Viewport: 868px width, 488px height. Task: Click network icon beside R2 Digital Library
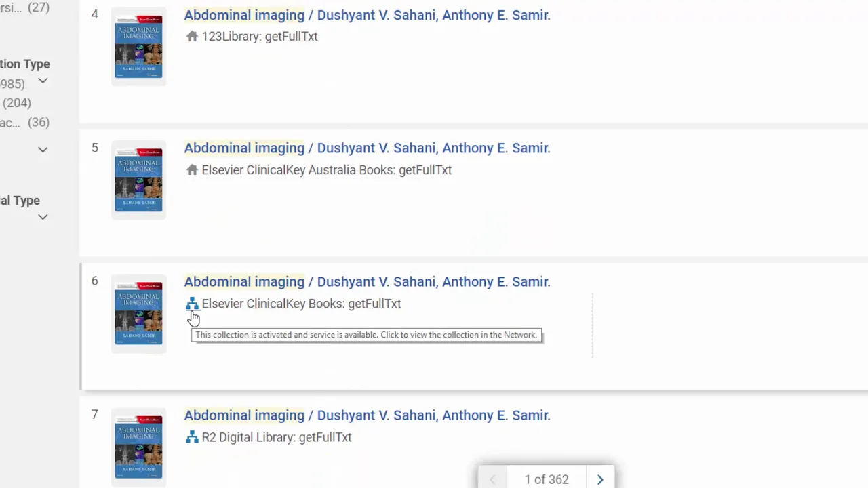pyautogui.click(x=192, y=437)
